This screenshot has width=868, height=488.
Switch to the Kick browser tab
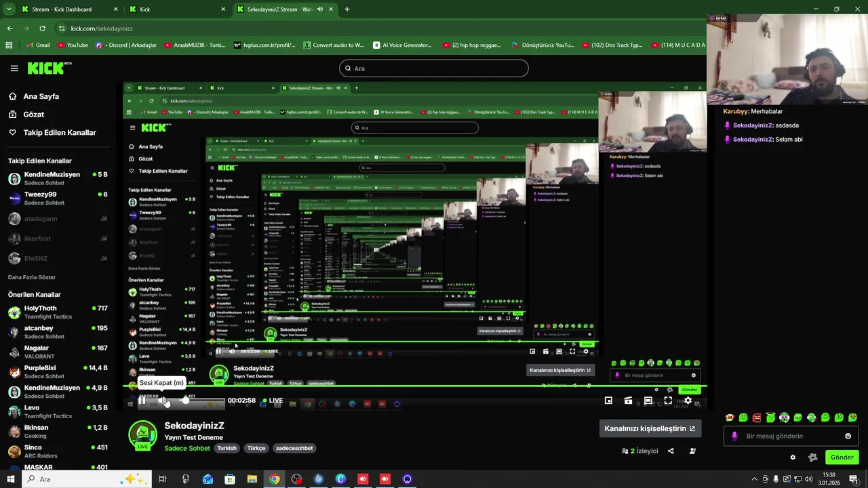tap(176, 9)
